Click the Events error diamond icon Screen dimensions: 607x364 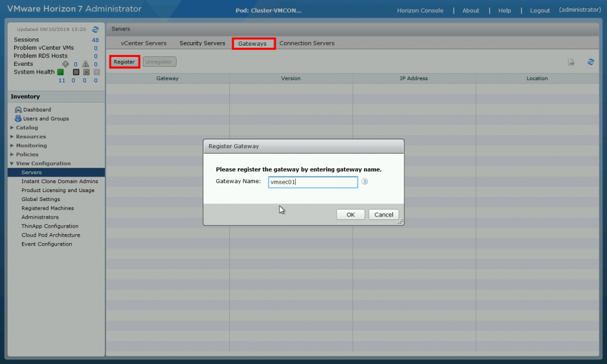pos(65,63)
